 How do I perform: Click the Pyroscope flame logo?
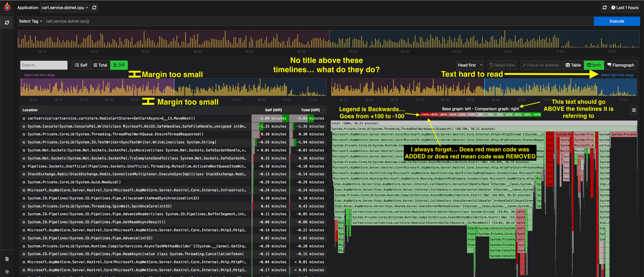pos(7,7)
